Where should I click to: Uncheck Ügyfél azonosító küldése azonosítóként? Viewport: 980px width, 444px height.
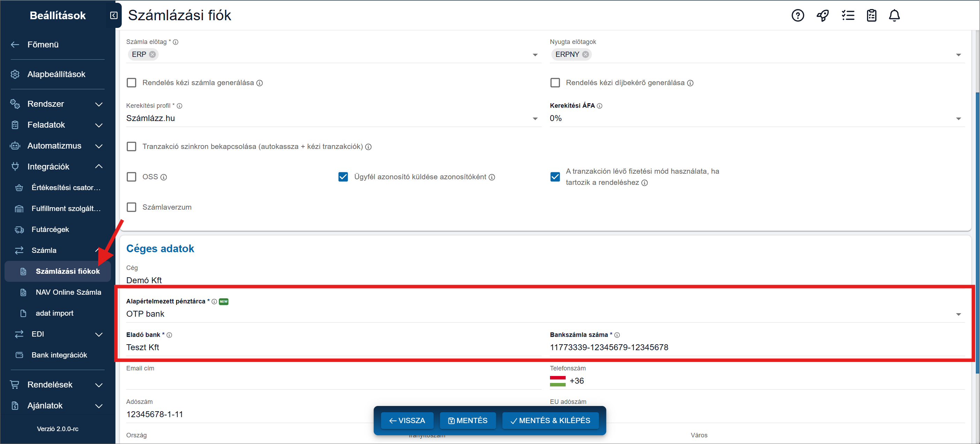[x=343, y=177]
